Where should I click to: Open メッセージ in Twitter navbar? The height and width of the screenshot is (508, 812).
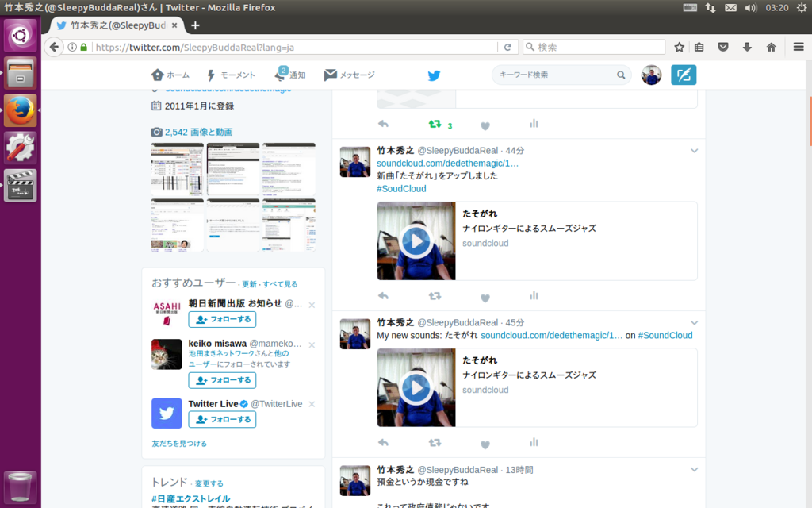coord(349,75)
